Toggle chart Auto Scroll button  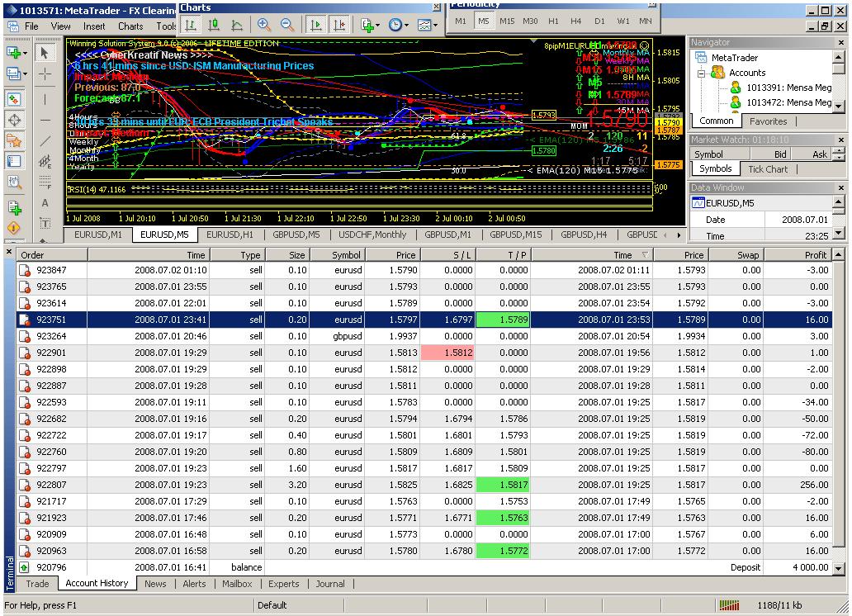click(x=316, y=25)
